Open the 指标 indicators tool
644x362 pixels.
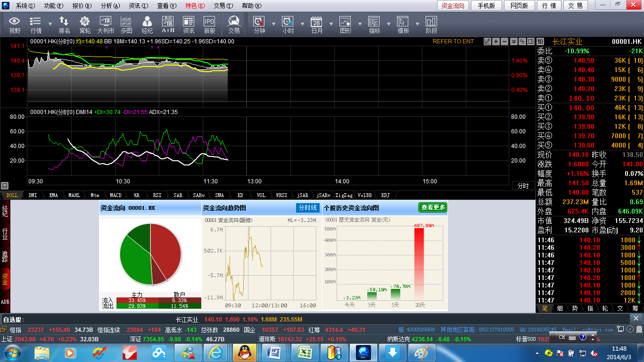click(374, 25)
